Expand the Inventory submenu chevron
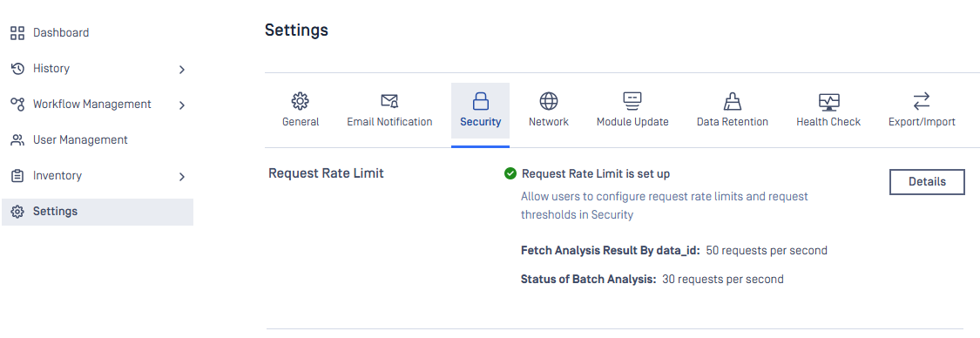 click(182, 178)
